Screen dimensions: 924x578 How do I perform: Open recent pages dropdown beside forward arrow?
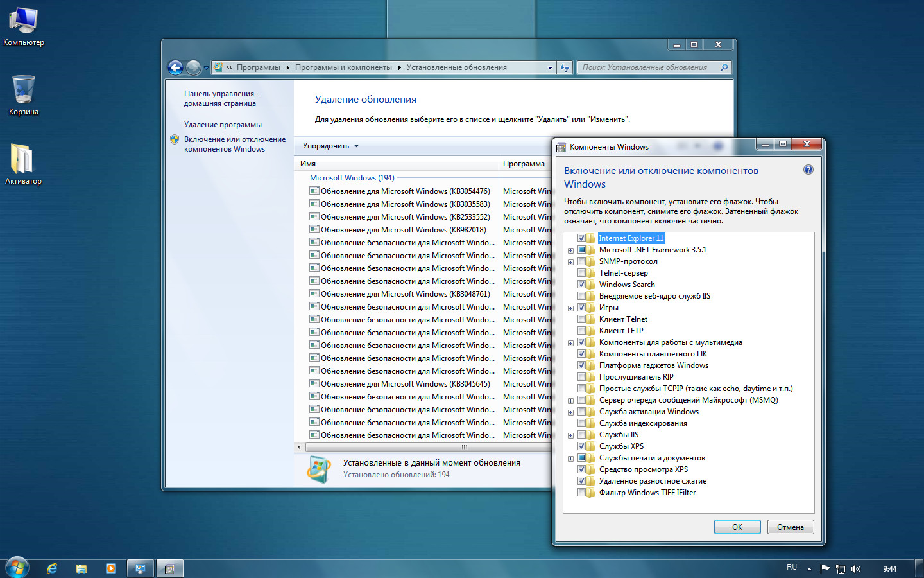coord(206,67)
